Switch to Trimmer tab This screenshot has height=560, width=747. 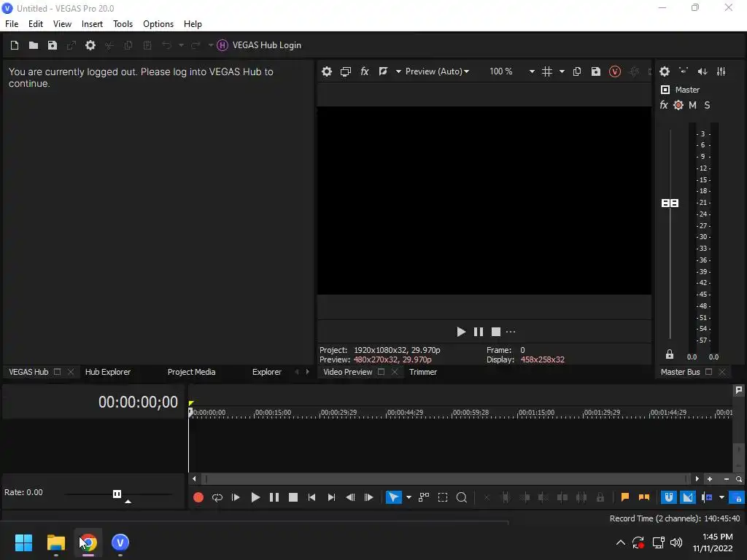(422, 372)
